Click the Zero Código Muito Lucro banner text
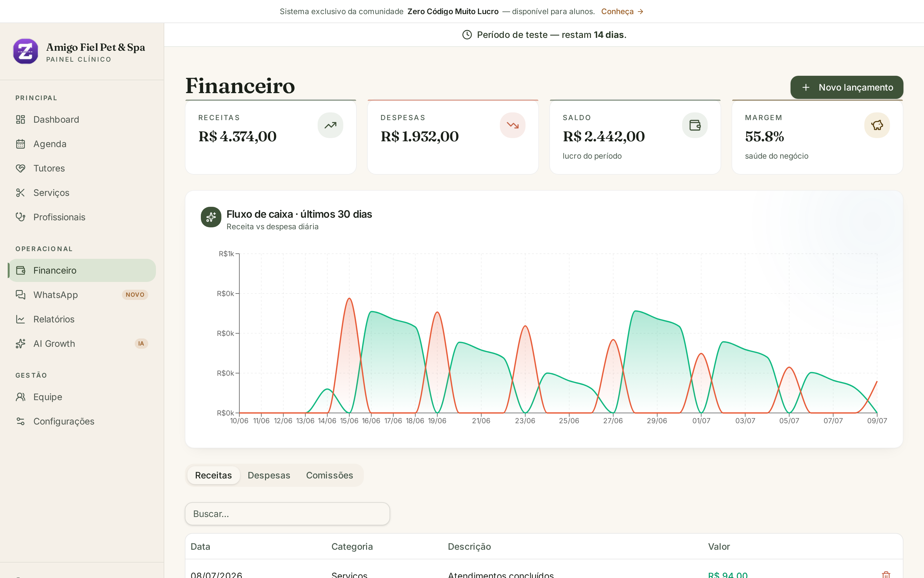This screenshot has width=924, height=578. click(453, 12)
